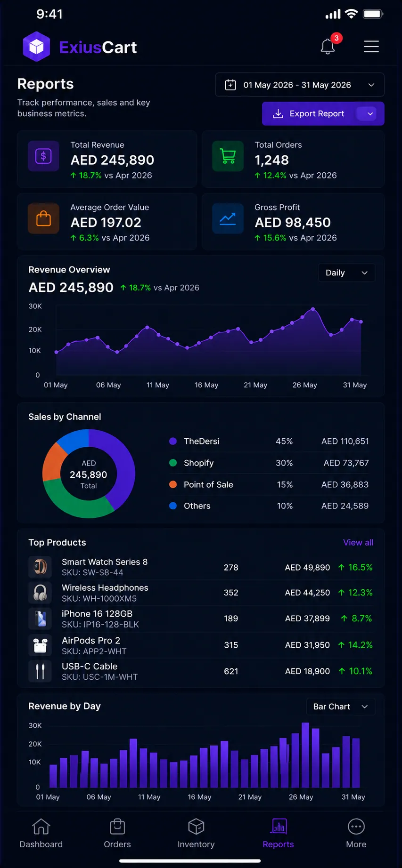
Task: Click the tallest bar in Revenue by Day
Action: click(x=305, y=755)
